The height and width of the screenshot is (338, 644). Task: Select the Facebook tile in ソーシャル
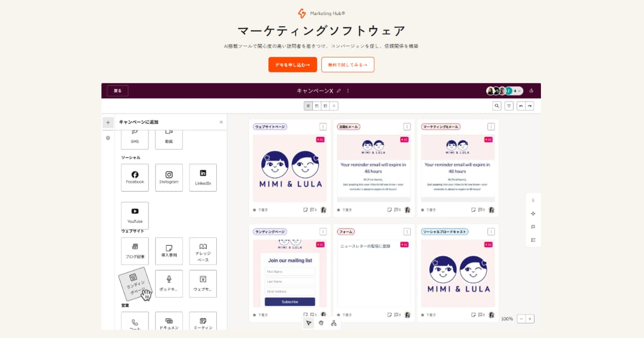click(135, 178)
